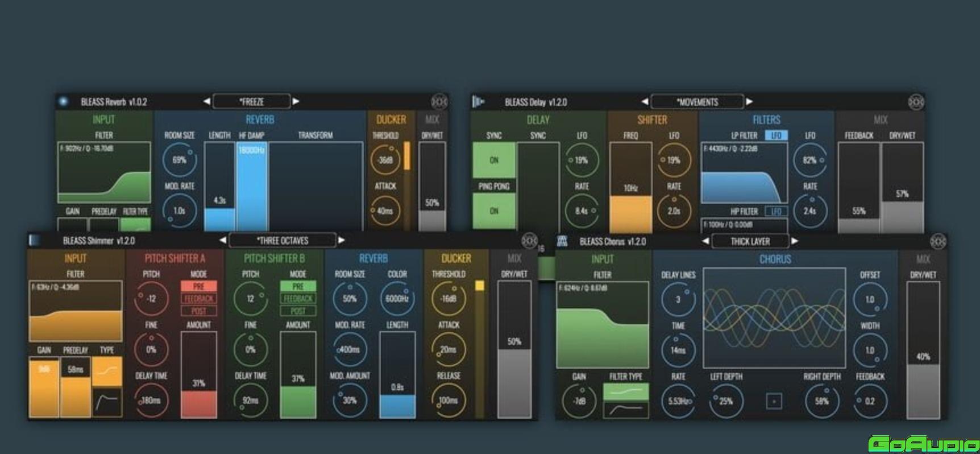
Task: Click Delay Shifter FREQ 10Hz slider
Action: click(x=630, y=187)
